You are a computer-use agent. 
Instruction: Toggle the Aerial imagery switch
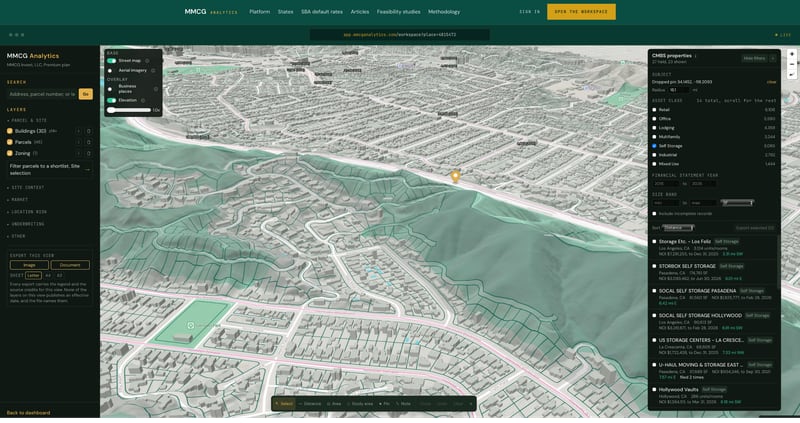(x=111, y=70)
